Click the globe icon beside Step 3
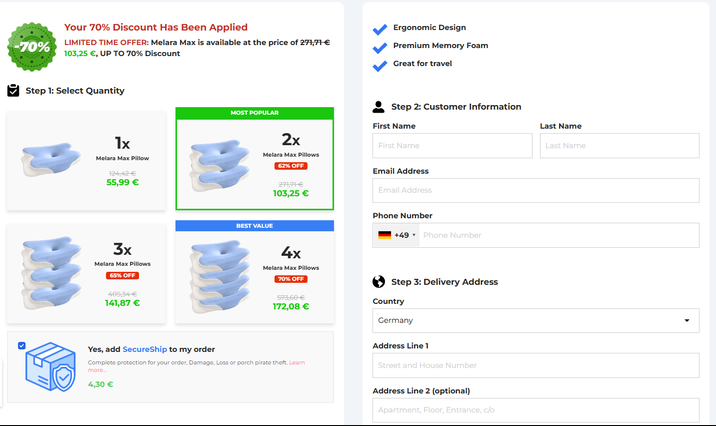This screenshot has height=426, width=716. pos(379,282)
